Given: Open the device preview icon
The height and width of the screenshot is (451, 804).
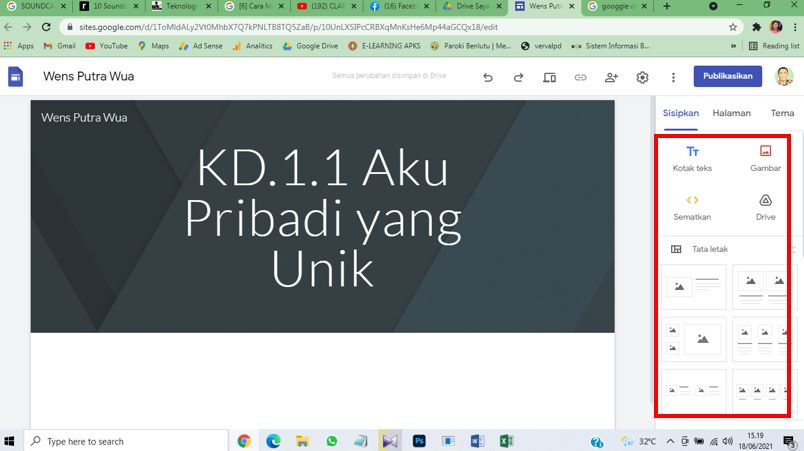Looking at the screenshot, I should tap(549, 77).
